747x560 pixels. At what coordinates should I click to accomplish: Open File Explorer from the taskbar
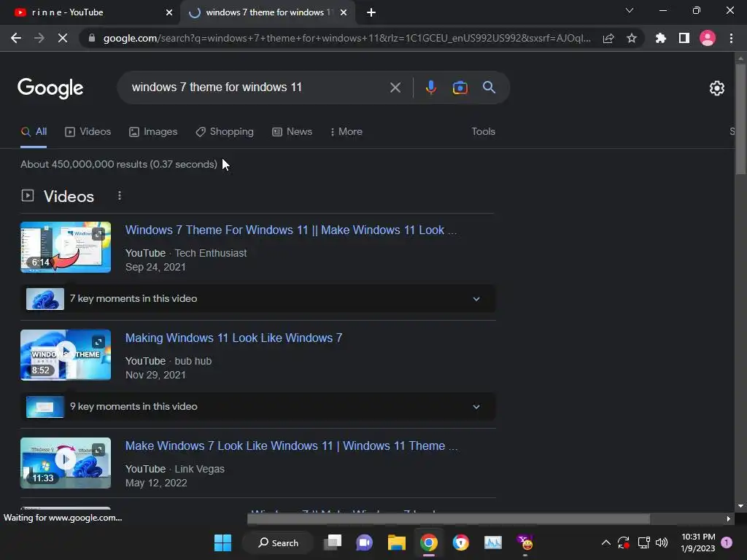point(396,542)
